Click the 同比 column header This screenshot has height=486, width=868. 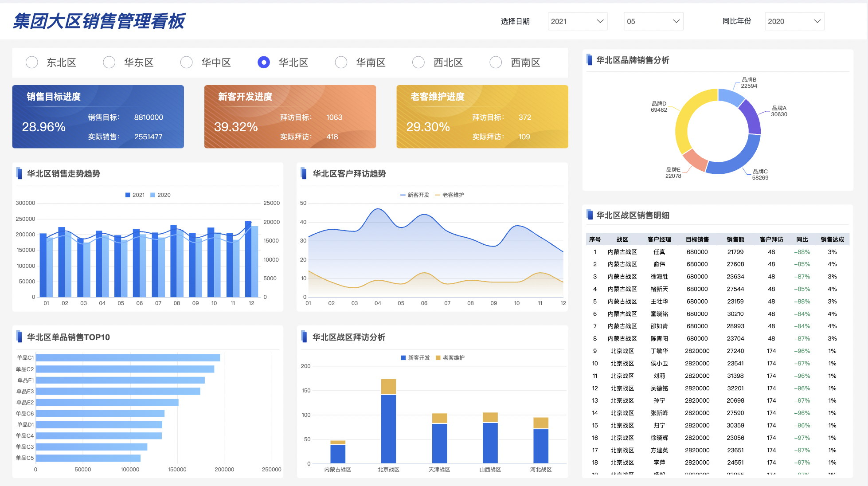pos(802,239)
